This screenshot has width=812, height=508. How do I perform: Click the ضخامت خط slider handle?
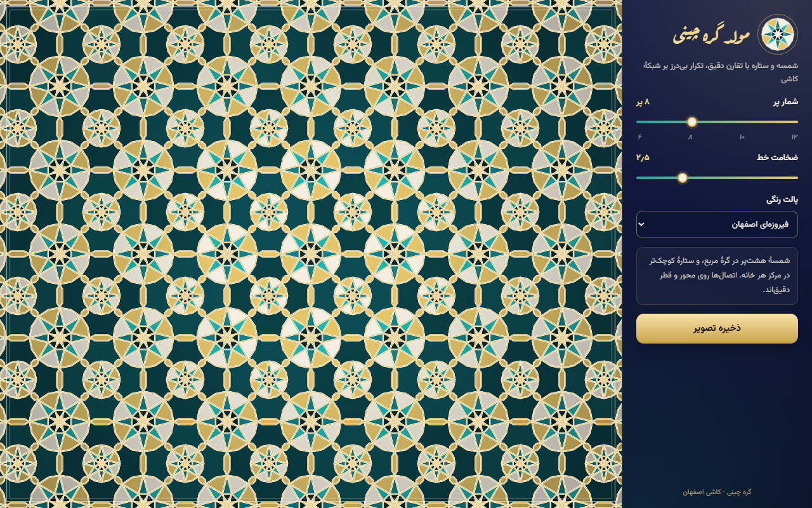click(683, 178)
